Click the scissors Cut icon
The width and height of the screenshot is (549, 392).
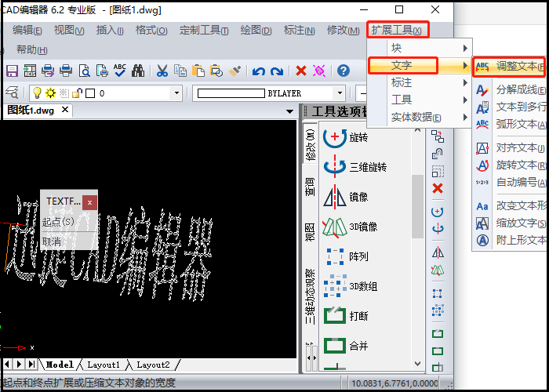tap(162, 71)
